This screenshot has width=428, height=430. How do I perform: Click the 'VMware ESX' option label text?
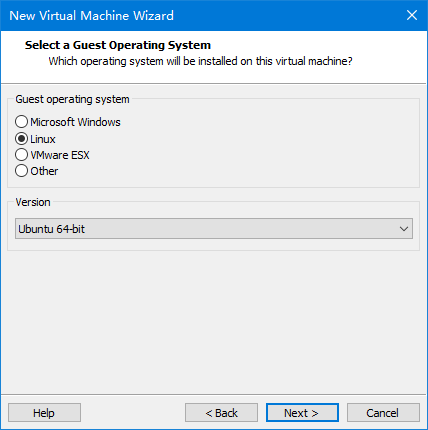pos(60,155)
